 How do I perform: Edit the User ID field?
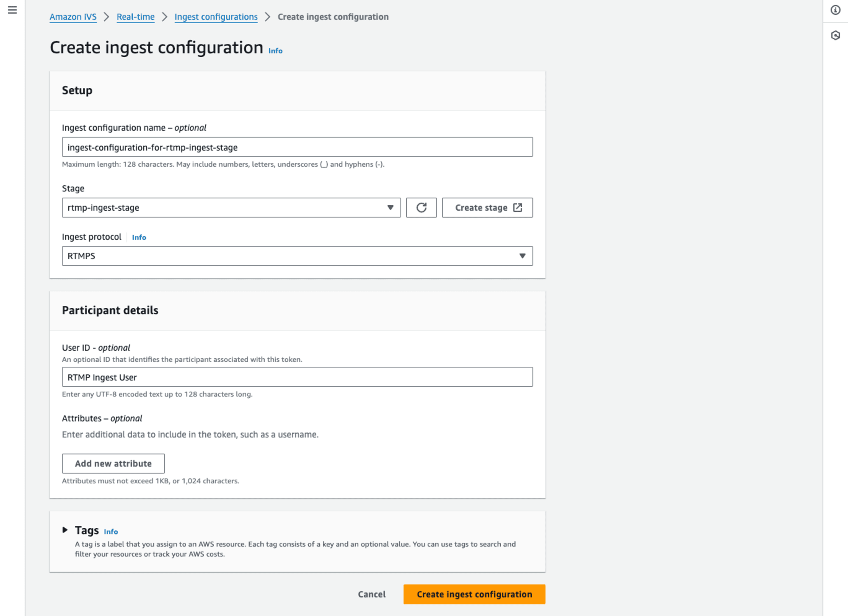297,376
